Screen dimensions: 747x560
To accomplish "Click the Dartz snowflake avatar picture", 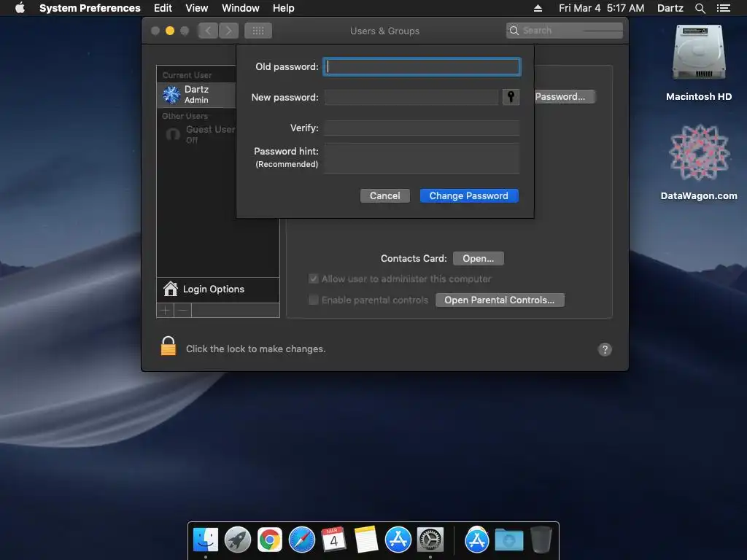I will point(171,95).
